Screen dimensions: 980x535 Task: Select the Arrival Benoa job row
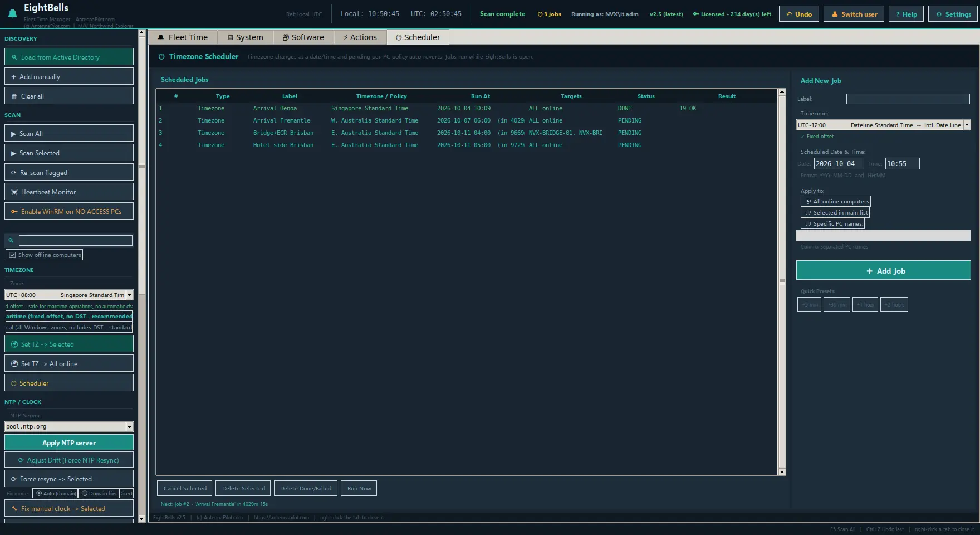tap(467, 108)
